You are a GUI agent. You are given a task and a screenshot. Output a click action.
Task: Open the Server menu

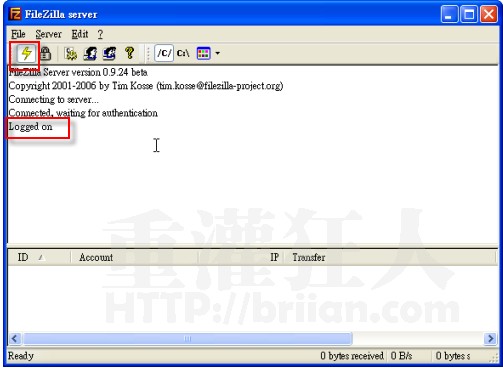point(48,34)
